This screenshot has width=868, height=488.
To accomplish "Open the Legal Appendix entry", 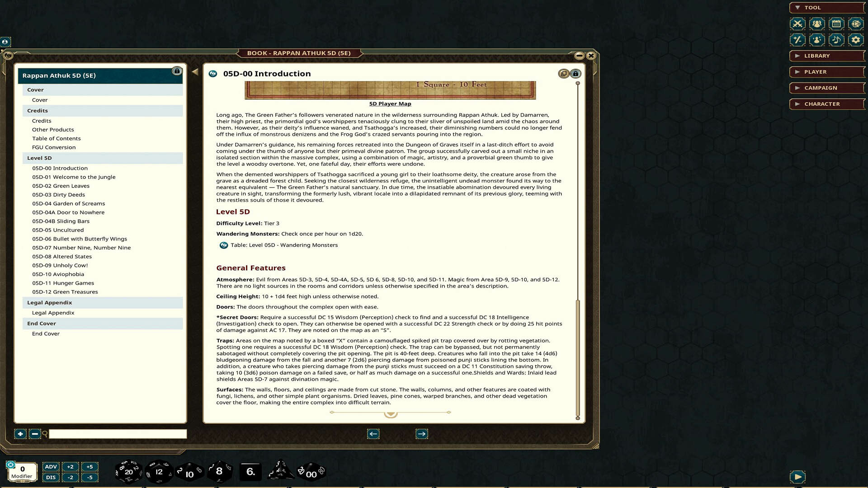I will click(53, 312).
